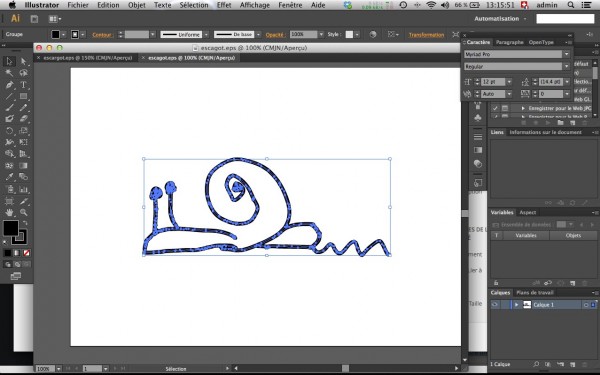Open Uniforme stroke profile dropdown
Image resolution: width=600 pixels, height=375 pixels.
click(206, 34)
